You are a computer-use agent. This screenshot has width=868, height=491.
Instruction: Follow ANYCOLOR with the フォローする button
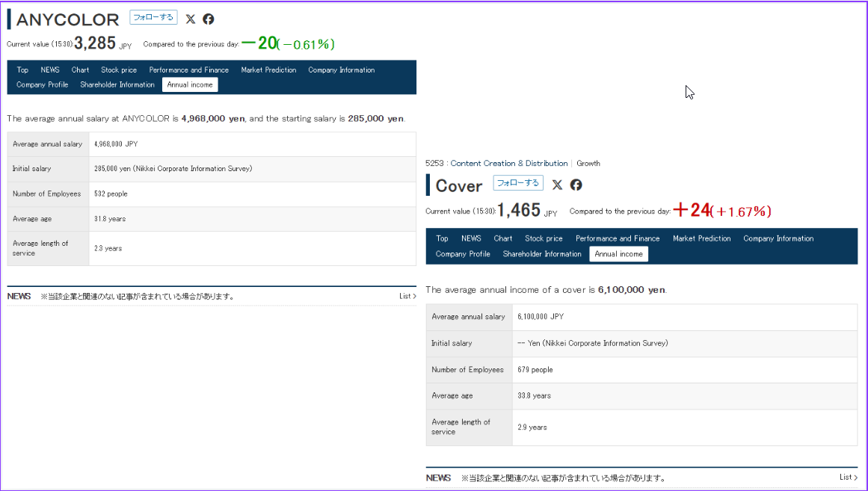(153, 17)
